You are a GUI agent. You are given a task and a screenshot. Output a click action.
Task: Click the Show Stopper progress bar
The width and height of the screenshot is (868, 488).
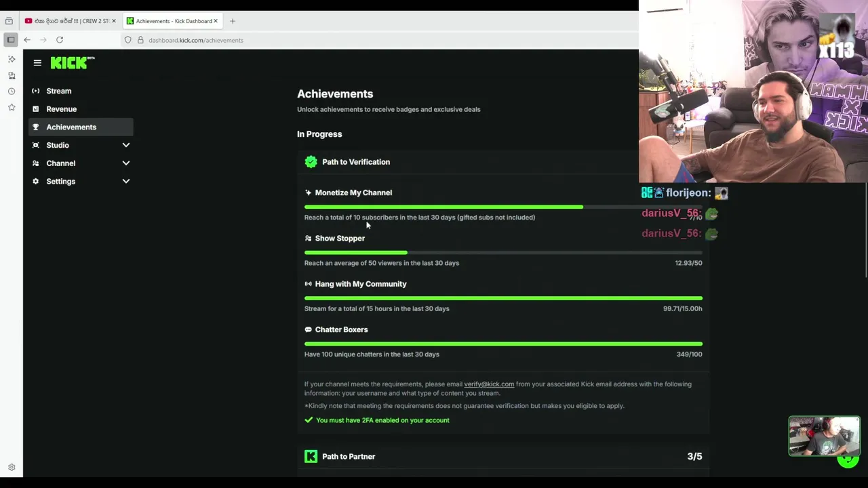point(503,253)
